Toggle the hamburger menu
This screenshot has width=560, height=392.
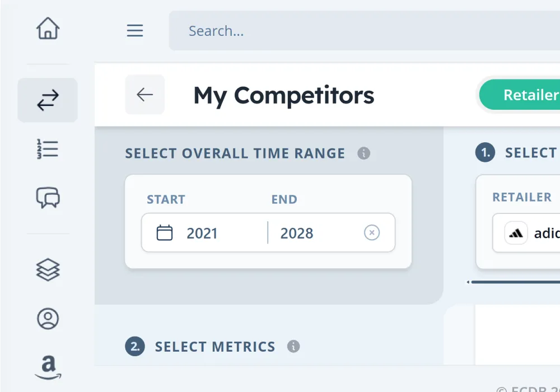point(135,30)
